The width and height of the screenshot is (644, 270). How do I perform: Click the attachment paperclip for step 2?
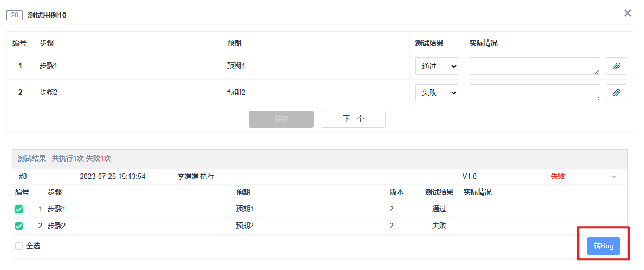(616, 93)
